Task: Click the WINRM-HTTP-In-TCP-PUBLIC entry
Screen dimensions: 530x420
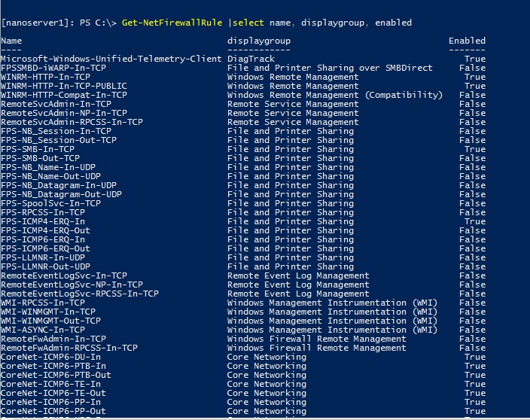Action: coord(64,86)
